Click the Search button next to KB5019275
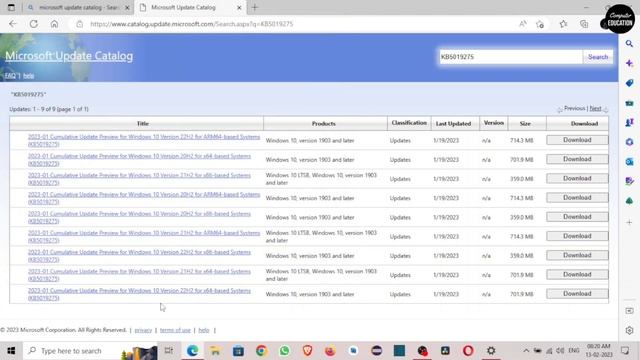This screenshot has width=640, height=360. (598, 57)
